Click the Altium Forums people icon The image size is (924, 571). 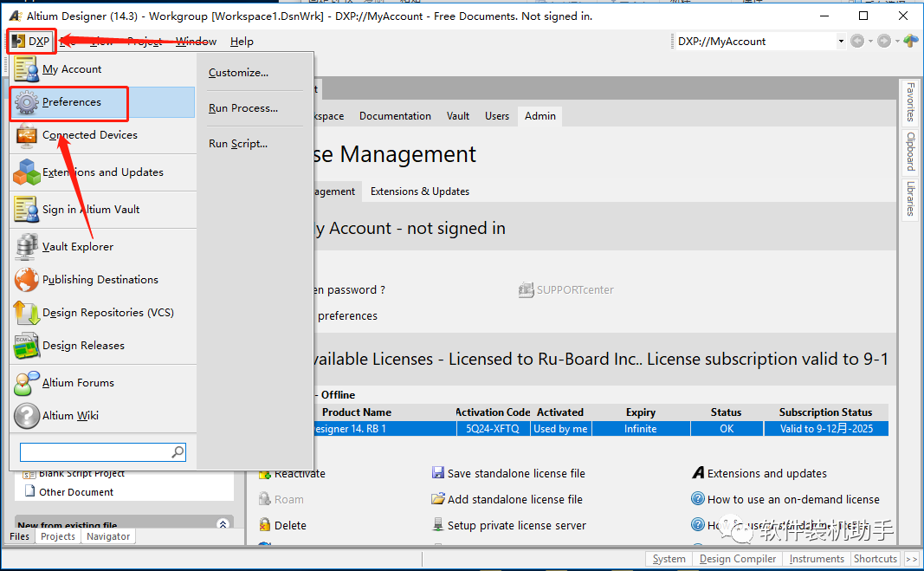pos(27,383)
